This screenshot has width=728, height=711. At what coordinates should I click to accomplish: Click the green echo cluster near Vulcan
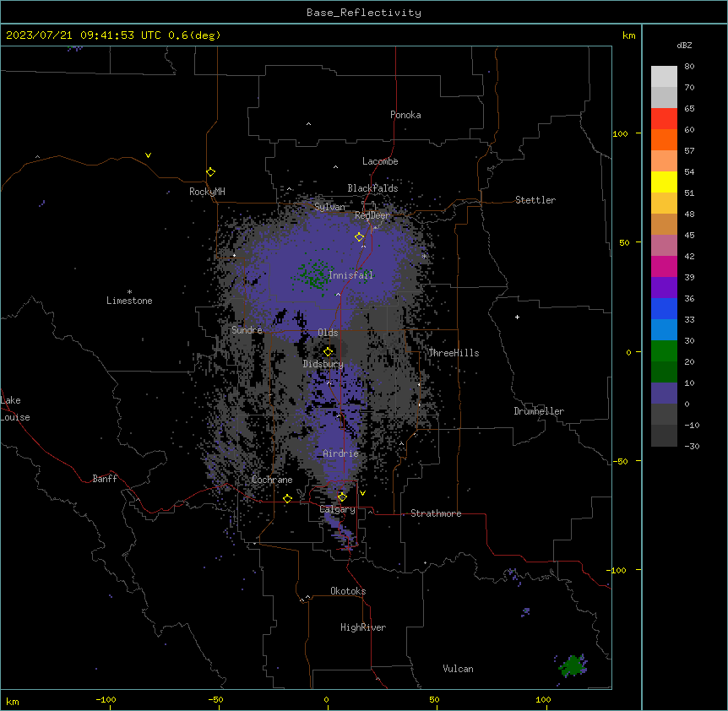click(573, 665)
